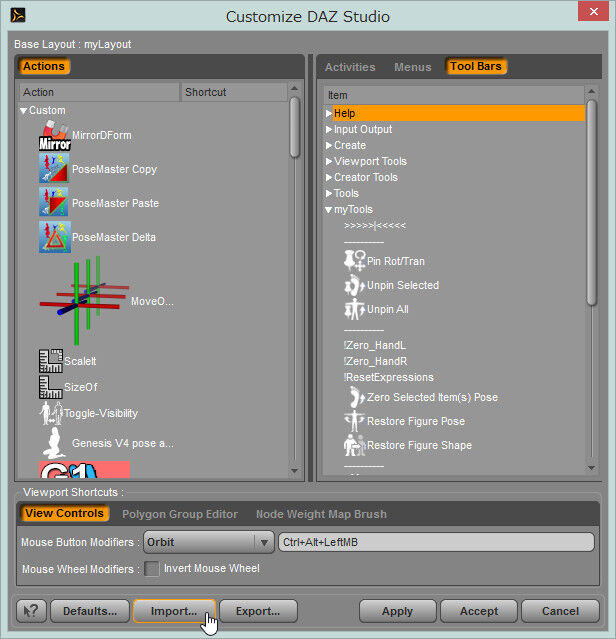Select the View Controls tab
The width and height of the screenshot is (616, 639).
(x=64, y=513)
